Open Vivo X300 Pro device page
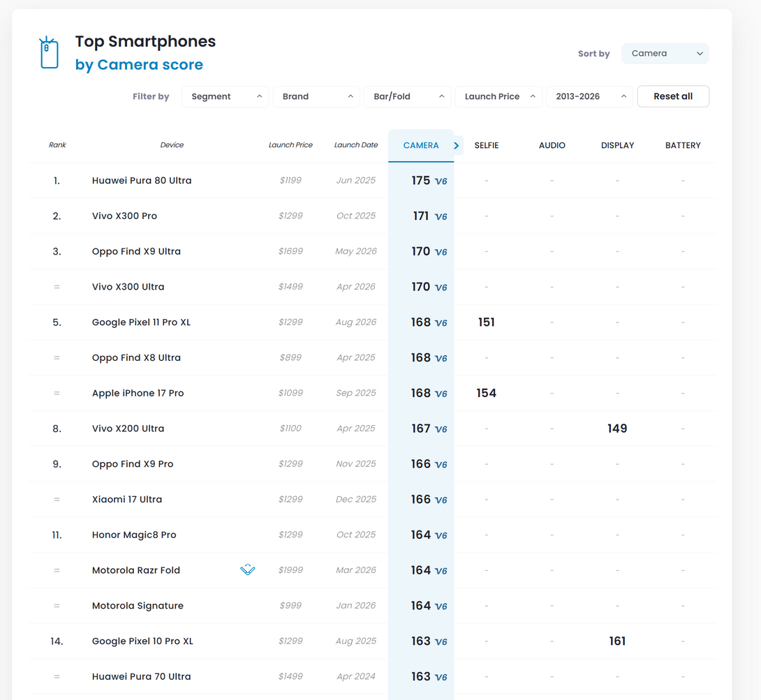 (x=125, y=216)
